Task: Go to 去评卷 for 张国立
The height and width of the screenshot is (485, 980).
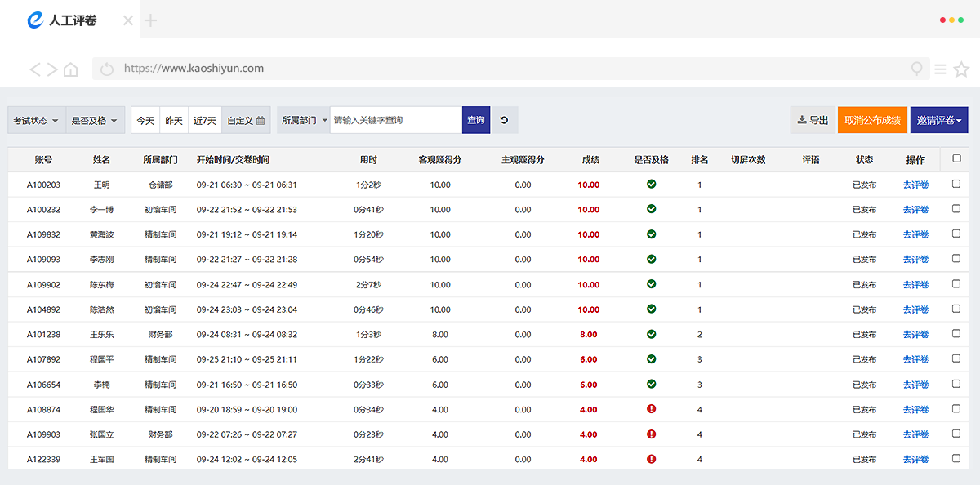Action: [x=915, y=434]
